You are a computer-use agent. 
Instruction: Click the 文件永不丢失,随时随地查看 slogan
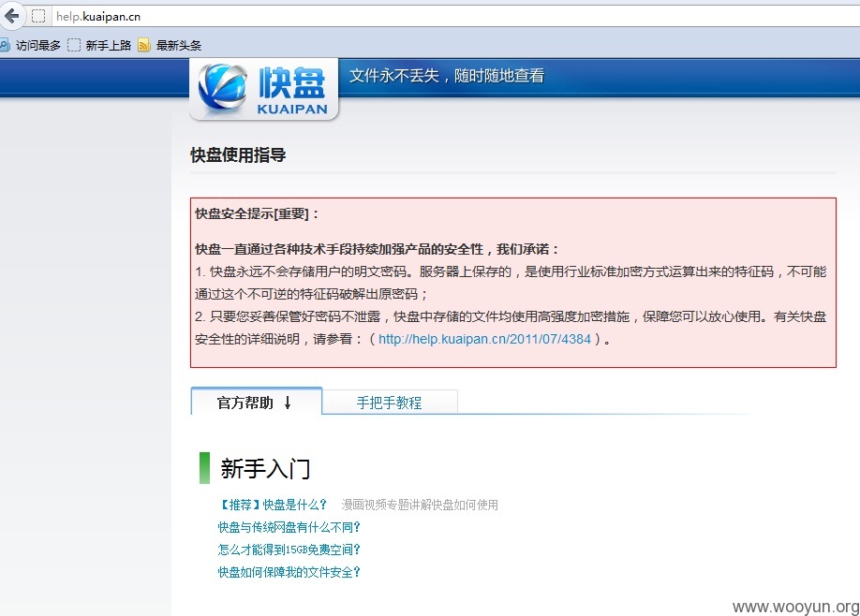(x=447, y=76)
